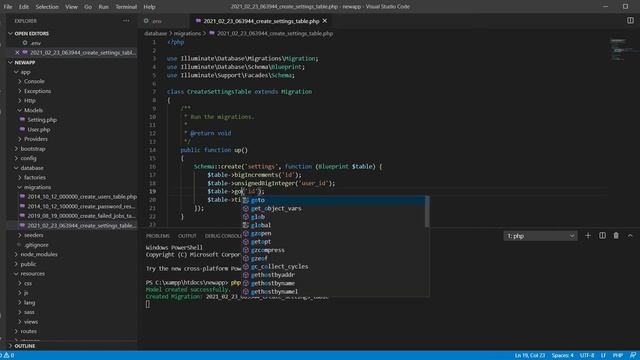Open the Run menu

click(x=104, y=7)
